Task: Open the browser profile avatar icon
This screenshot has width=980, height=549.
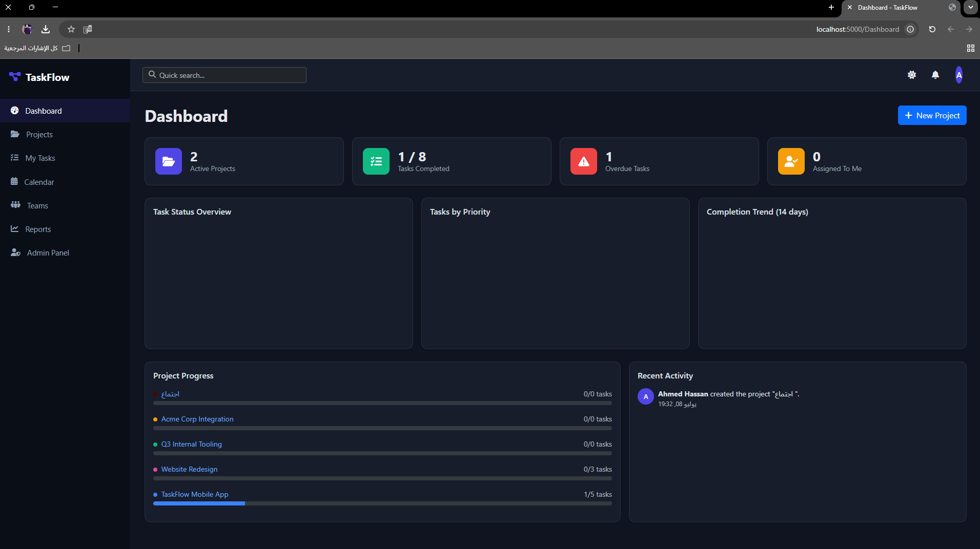Action: point(27,29)
